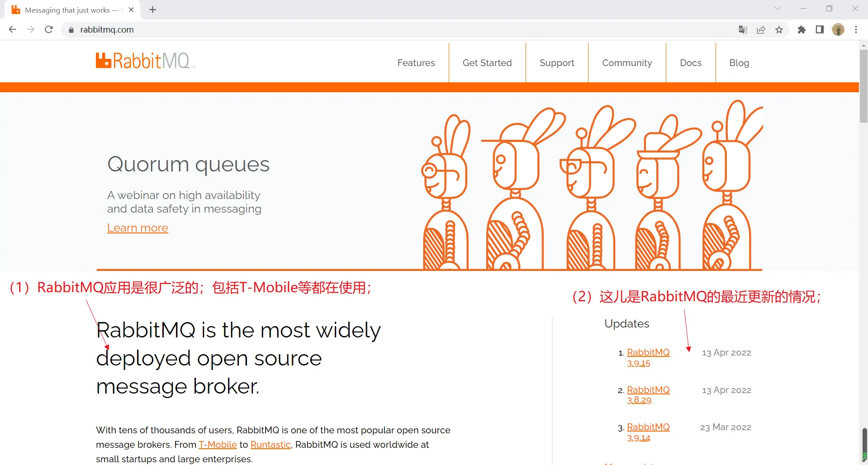This screenshot has height=465, width=868.
Task: Open the Community menu item
Action: point(627,63)
